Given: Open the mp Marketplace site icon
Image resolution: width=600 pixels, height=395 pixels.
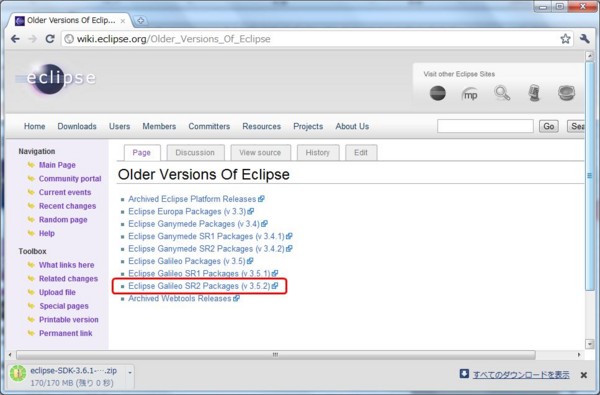Looking at the screenshot, I should (x=470, y=94).
